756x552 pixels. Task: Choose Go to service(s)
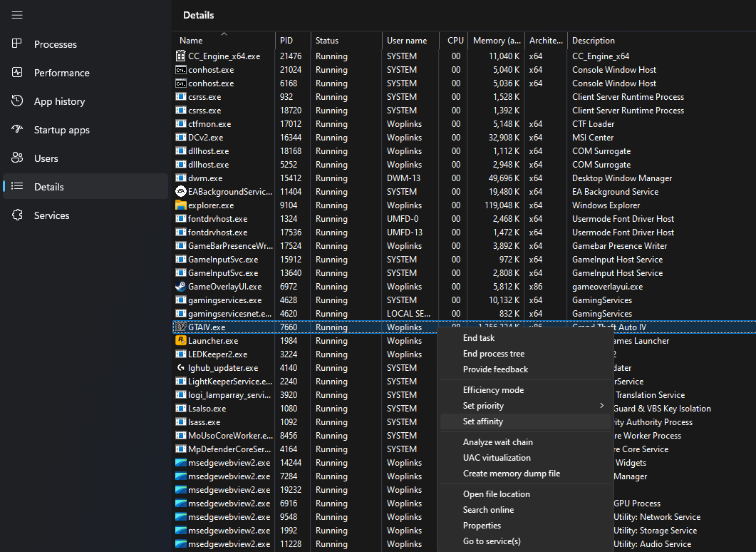(526, 541)
